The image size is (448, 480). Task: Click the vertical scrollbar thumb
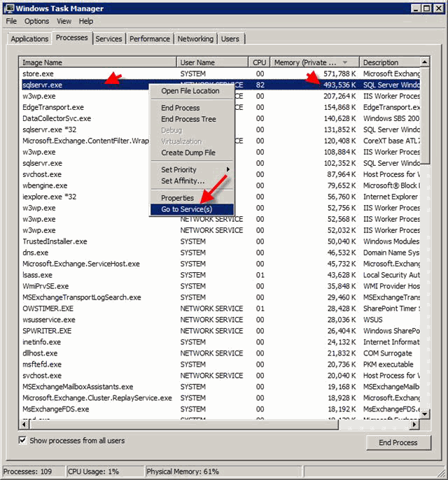coord(425,115)
